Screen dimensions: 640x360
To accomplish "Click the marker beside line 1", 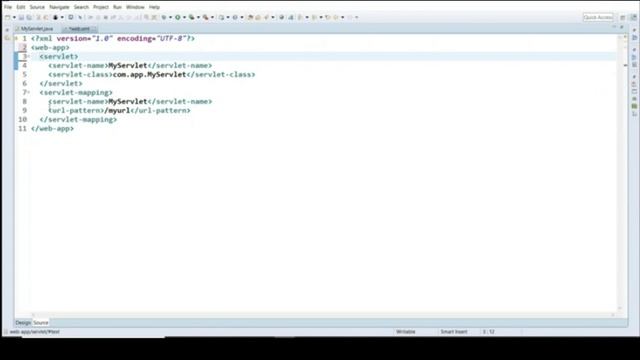I will [x=16, y=38].
